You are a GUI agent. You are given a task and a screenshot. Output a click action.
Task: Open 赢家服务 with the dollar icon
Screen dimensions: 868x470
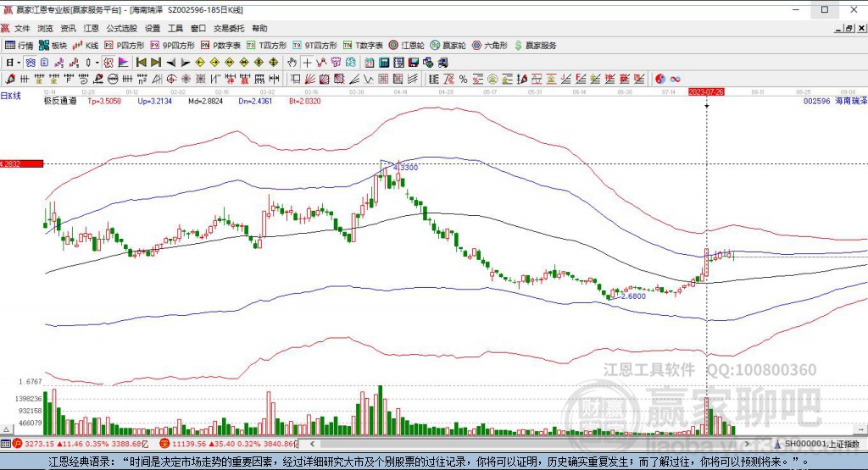[535, 46]
